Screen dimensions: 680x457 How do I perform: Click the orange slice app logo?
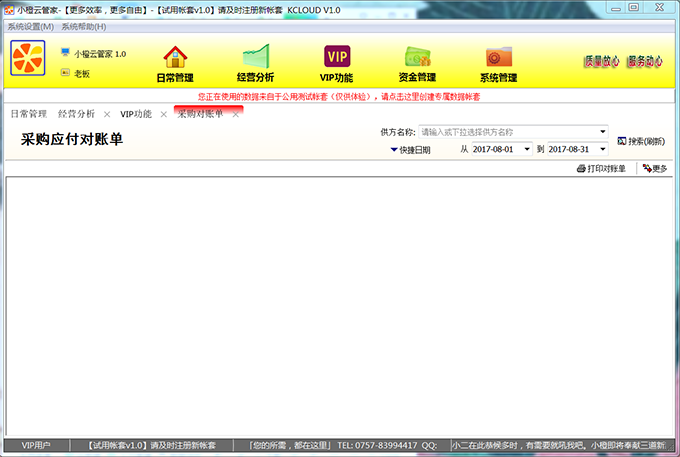pyautogui.click(x=28, y=58)
